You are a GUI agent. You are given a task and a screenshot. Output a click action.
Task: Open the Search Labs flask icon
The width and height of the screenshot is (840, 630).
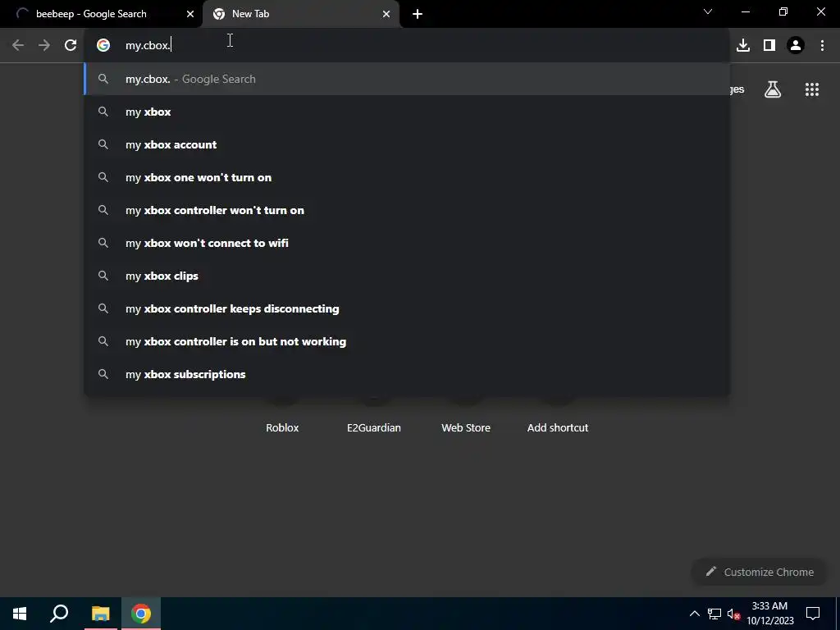(x=773, y=89)
